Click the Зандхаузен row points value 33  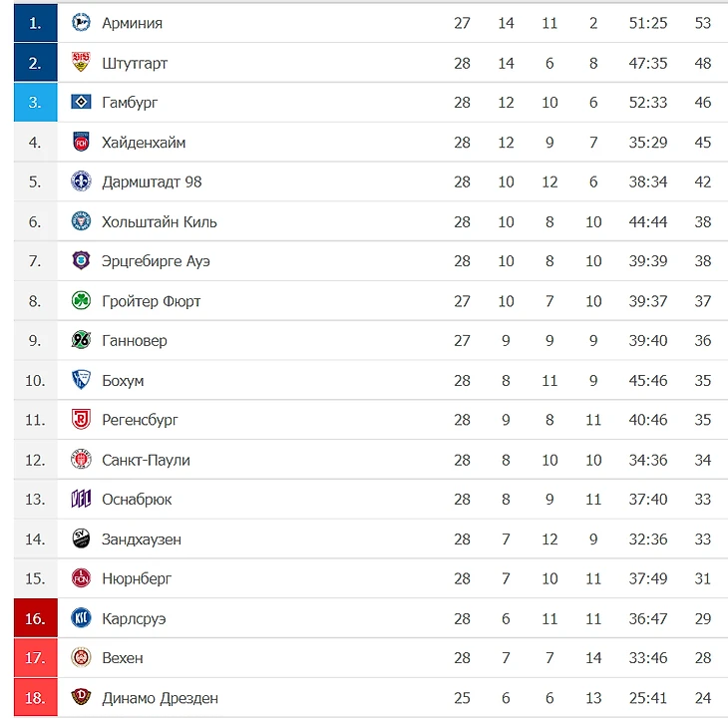tap(702, 539)
